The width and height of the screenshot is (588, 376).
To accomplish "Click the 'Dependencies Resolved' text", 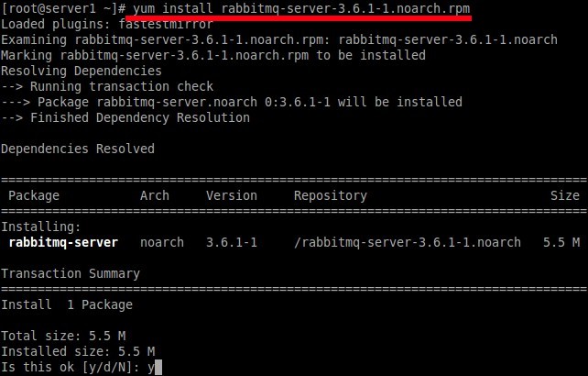I will click(78, 149).
